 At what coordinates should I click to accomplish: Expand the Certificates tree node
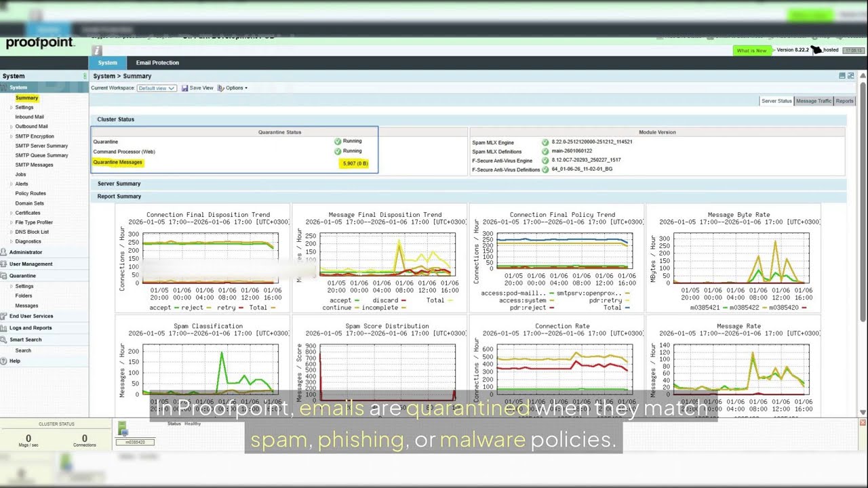tap(11, 213)
